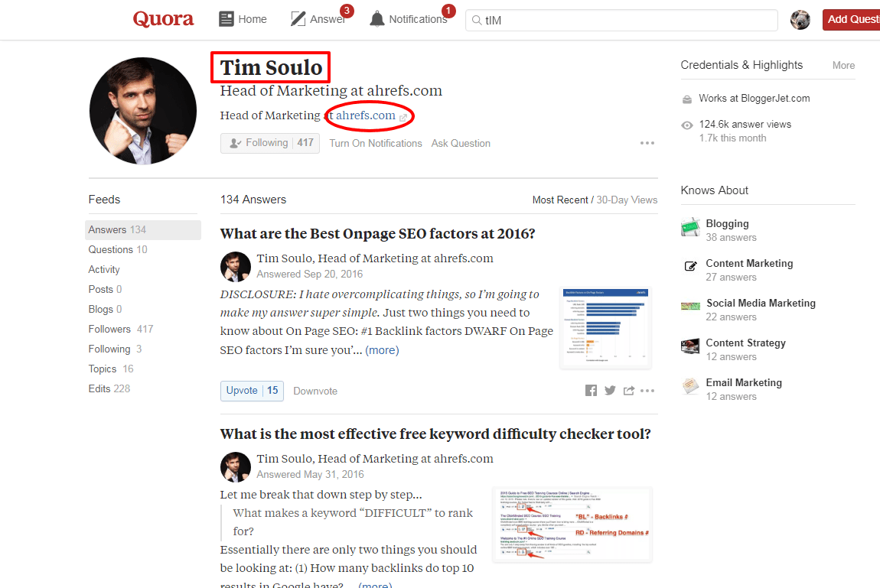Open the SEO search results screenshot thumbnail
Screen dimensions: 880x588
572,525
